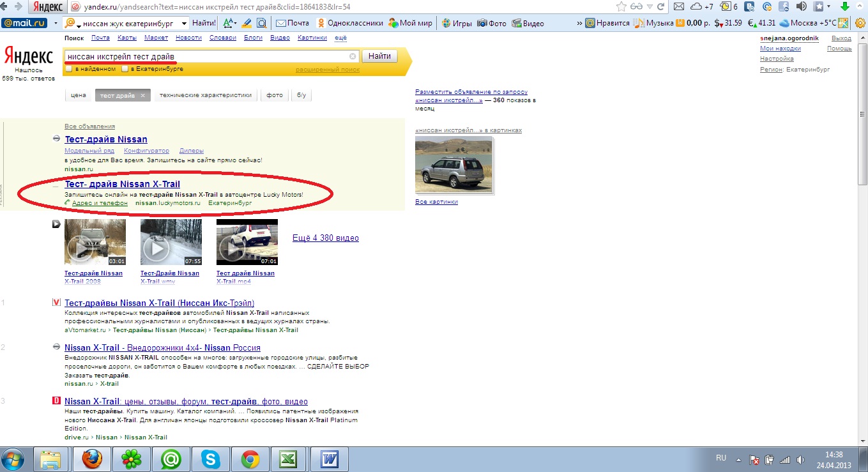Show more toolbar items with chevron
Viewport: 868px width, 472px height.
(x=579, y=23)
